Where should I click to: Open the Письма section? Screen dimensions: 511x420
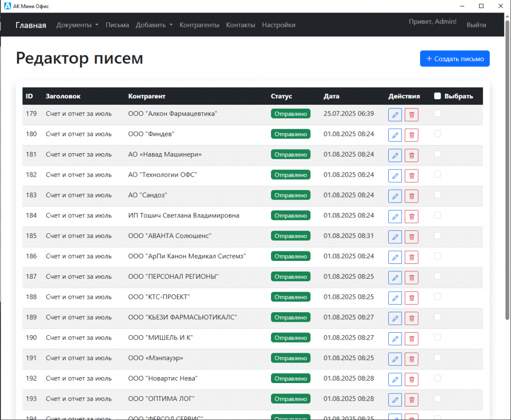coord(117,25)
